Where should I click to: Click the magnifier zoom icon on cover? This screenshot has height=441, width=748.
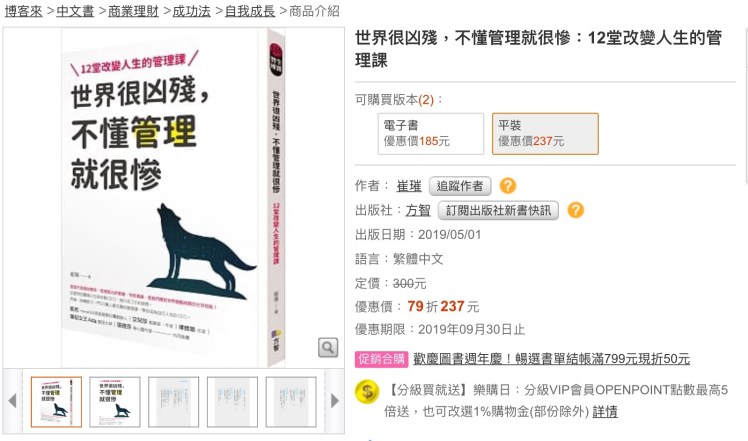pyautogui.click(x=328, y=347)
